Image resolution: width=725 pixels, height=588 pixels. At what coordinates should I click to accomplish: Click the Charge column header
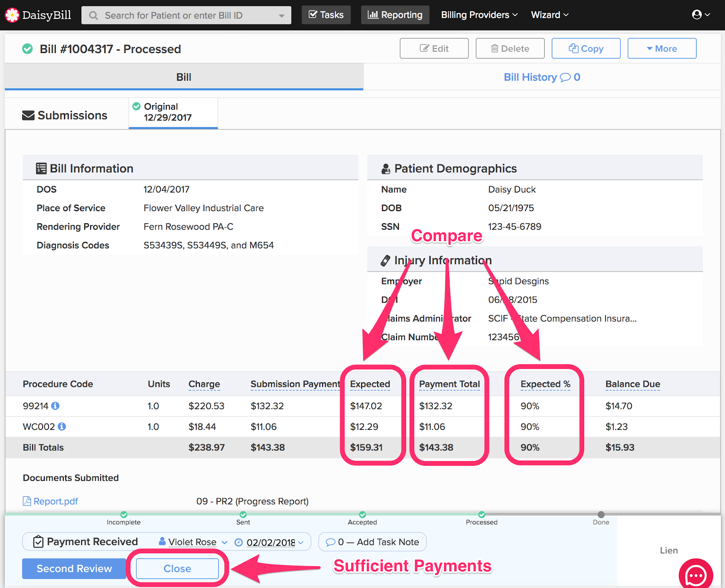tap(204, 384)
